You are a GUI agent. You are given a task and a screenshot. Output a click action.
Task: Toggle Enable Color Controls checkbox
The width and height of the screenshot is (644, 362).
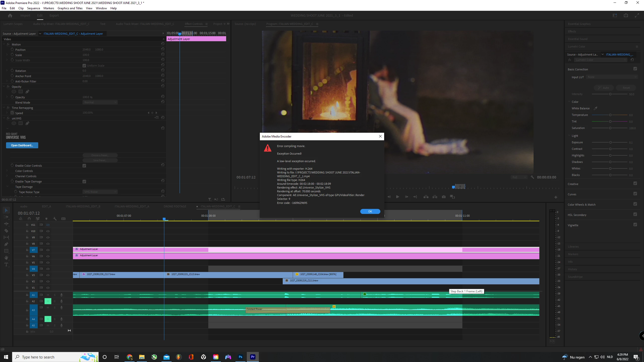[84, 166]
